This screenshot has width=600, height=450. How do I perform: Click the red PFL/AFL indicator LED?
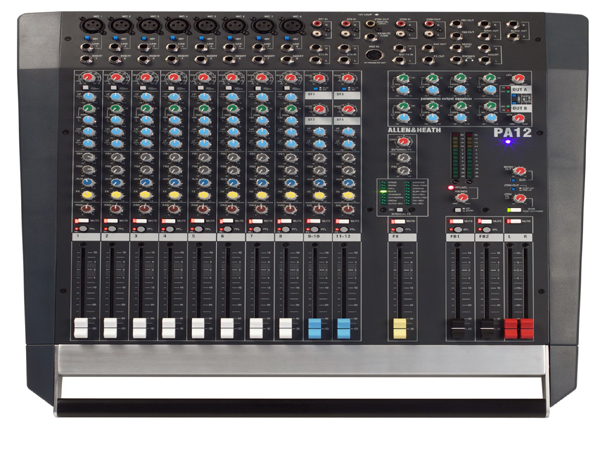[x=451, y=188]
